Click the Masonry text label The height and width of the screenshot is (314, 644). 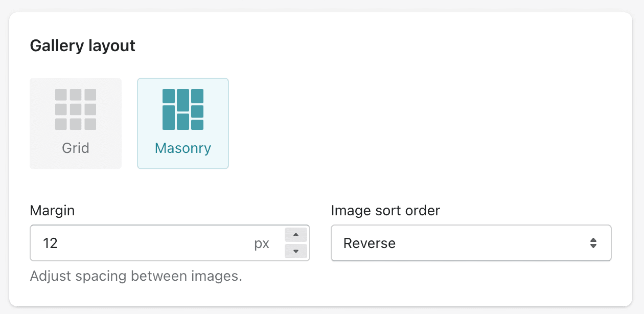point(183,148)
